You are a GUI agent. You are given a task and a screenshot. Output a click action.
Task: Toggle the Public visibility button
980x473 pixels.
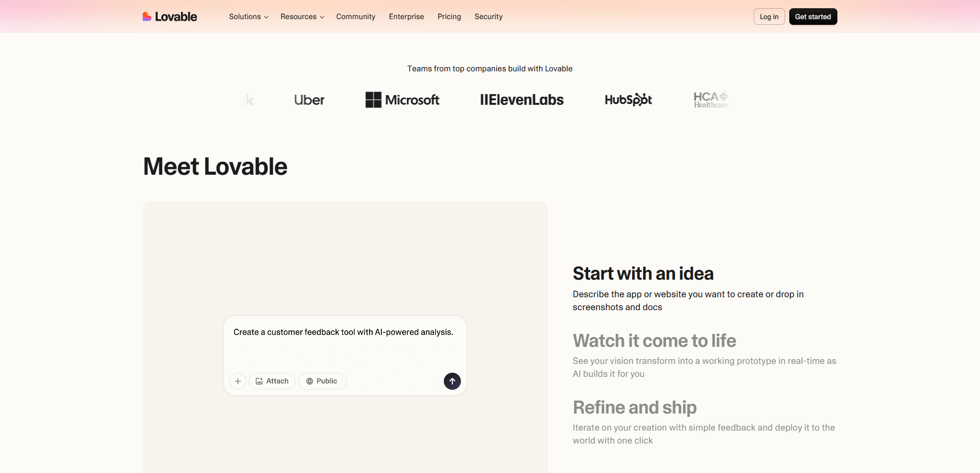(322, 381)
